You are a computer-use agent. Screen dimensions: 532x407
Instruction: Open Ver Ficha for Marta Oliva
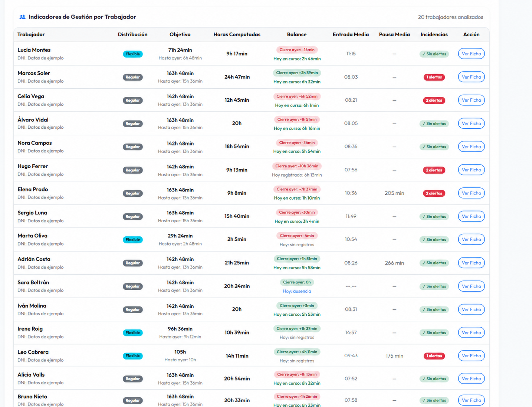pos(471,240)
